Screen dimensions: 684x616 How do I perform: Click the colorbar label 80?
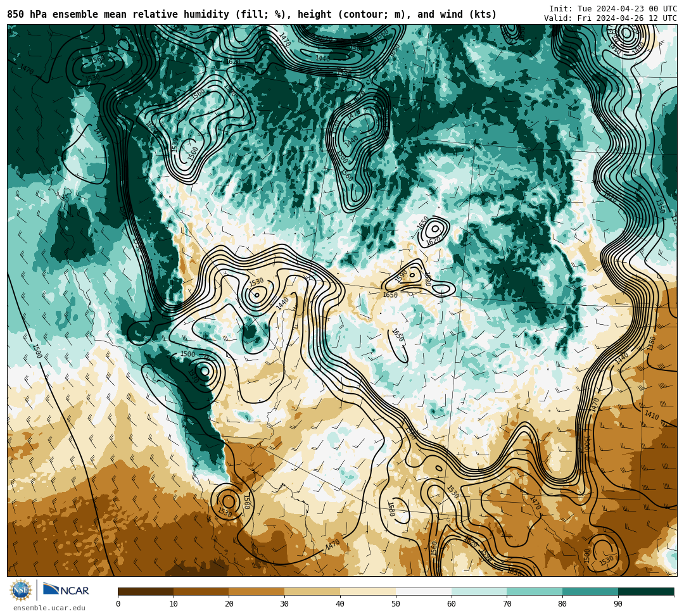point(562,604)
